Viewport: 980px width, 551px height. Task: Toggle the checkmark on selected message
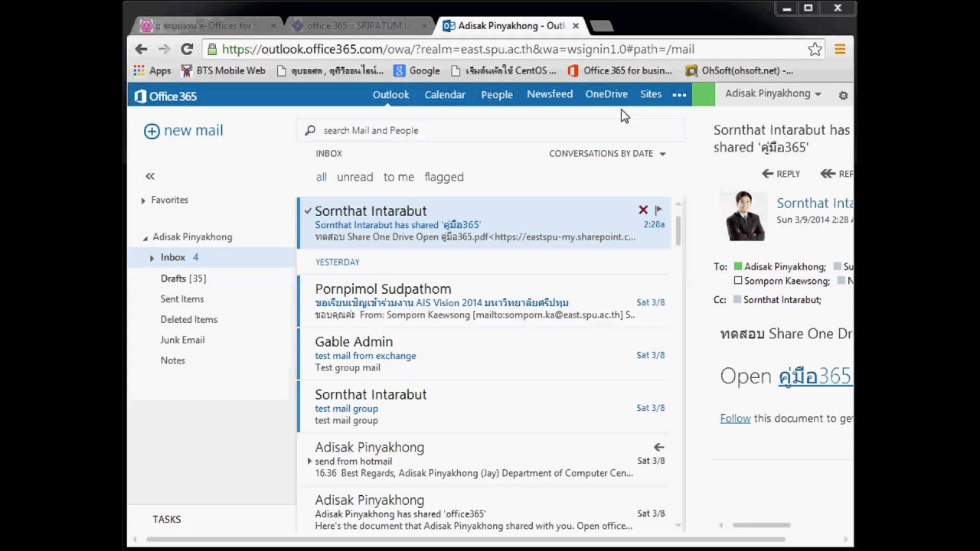pos(308,210)
